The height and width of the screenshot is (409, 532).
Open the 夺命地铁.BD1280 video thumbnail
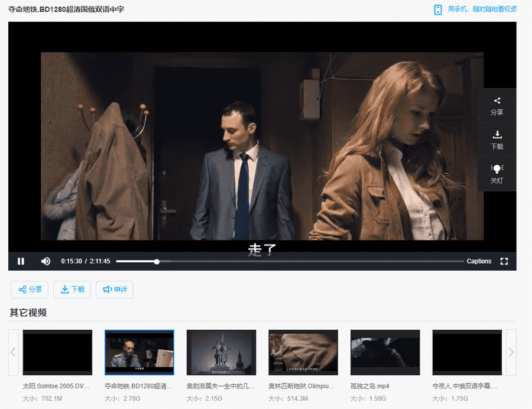(140, 352)
